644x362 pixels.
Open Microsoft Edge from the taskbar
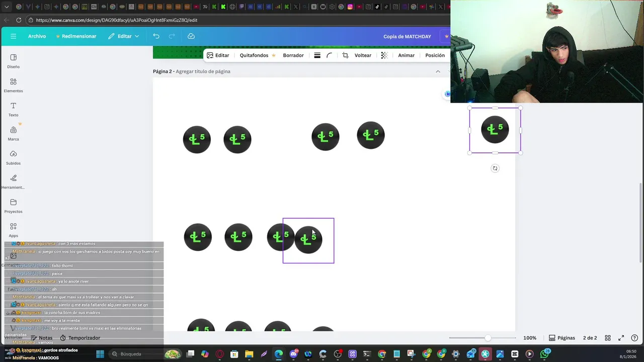pos(279,354)
